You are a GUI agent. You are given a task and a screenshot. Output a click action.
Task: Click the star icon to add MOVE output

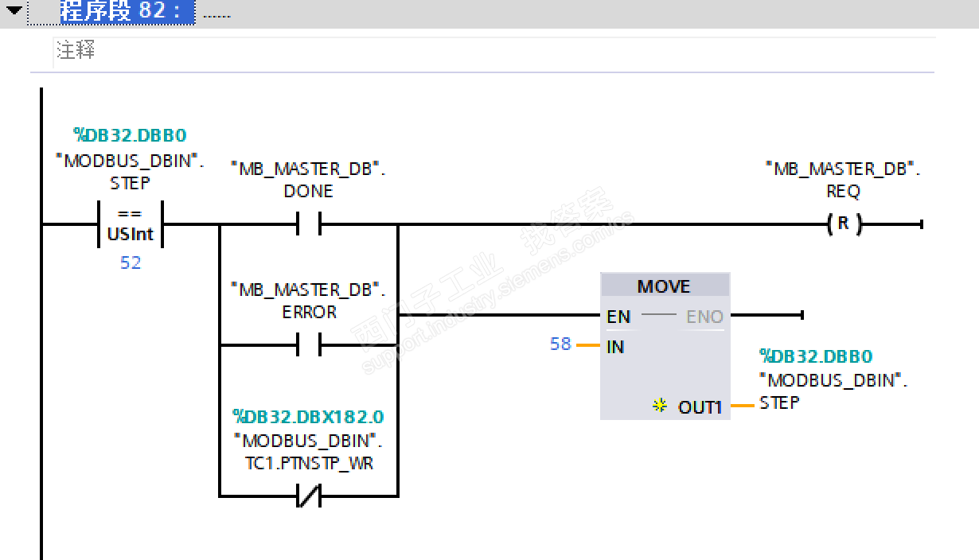(x=659, y=406)
